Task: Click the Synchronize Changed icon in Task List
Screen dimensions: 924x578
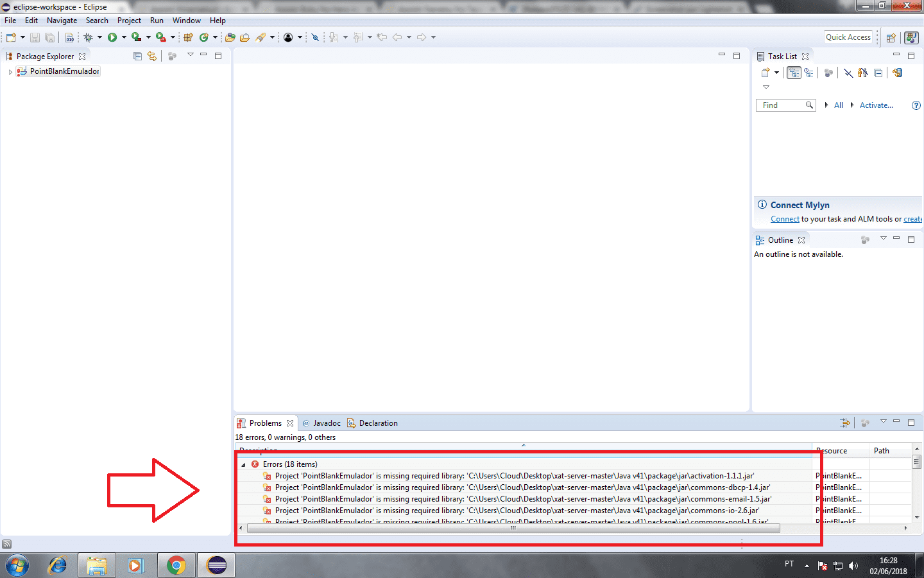Action: tap(897, 73)
